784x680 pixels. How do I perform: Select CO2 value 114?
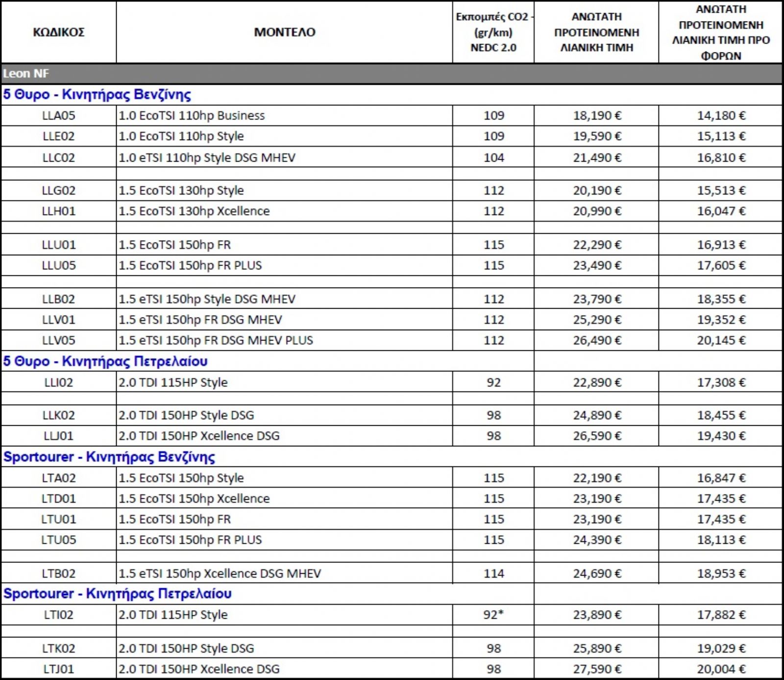point(493,574)
